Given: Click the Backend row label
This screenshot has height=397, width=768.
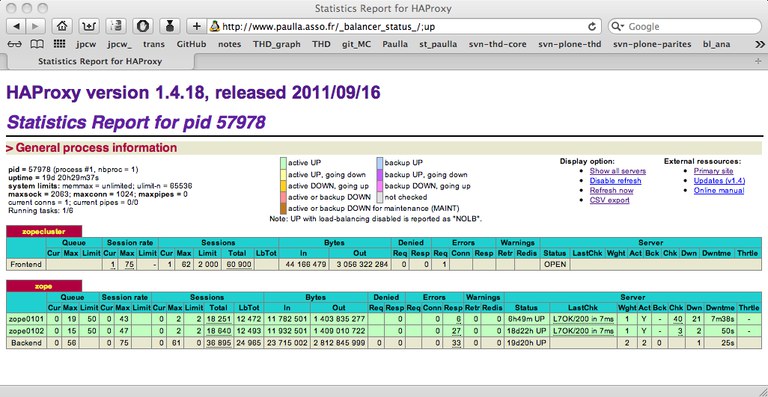Looking at the screenshot, I should pyautogui.click(x=26, y=343).
